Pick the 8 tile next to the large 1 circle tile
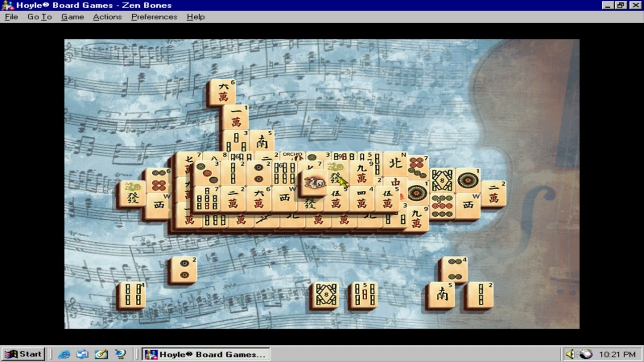The height and width of the screenshot is (362, 644). point(442,180)
